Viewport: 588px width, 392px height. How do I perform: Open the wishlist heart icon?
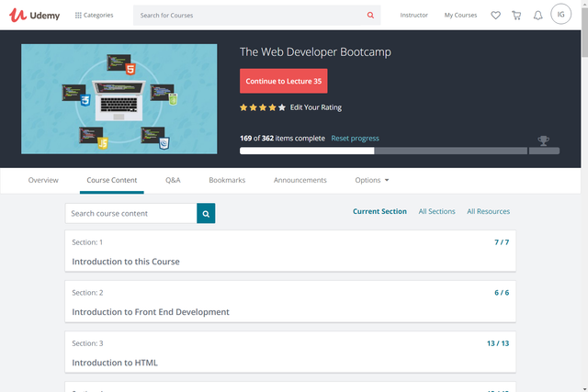coord(496,16)
